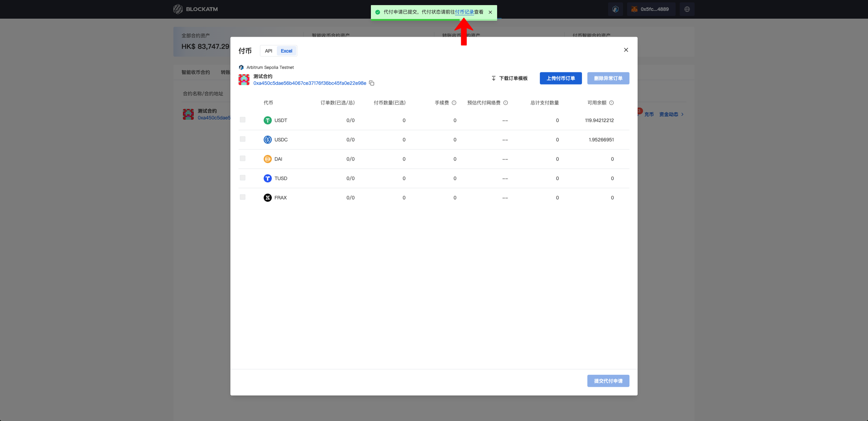868x421 pixels.
Task: Click estimated network fee info icon
Action: coord(506,103)
